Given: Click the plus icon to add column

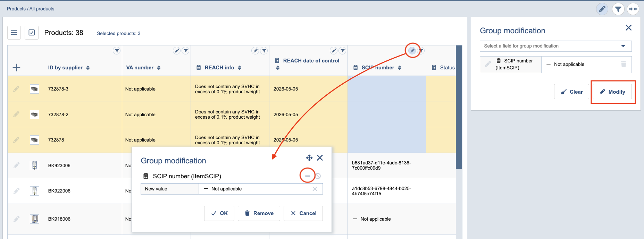Looking at the screenshot, I should 16,68.
